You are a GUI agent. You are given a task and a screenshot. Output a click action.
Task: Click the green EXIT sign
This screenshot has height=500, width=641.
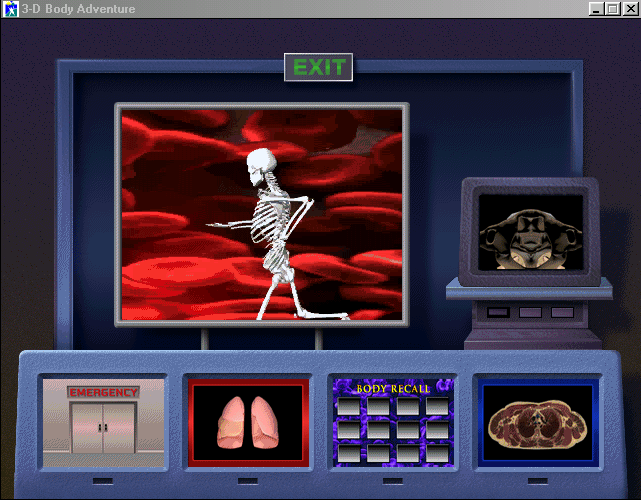(x=318, y=67)
